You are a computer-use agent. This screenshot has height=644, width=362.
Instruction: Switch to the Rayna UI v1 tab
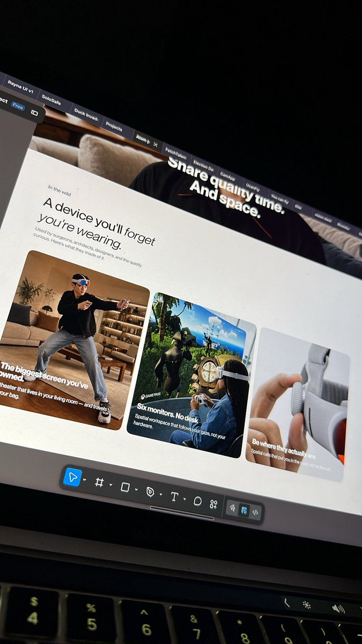click(x=20, y=87)
